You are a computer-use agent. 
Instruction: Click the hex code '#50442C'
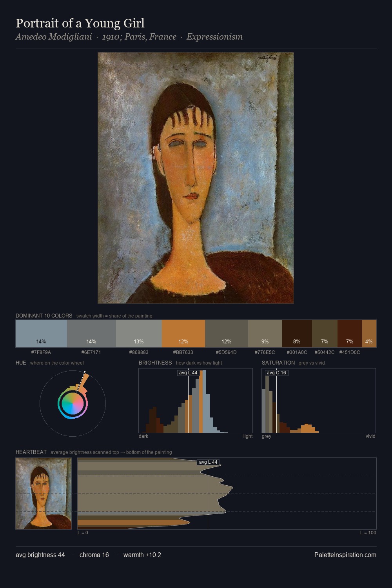(x=325, y=352)
